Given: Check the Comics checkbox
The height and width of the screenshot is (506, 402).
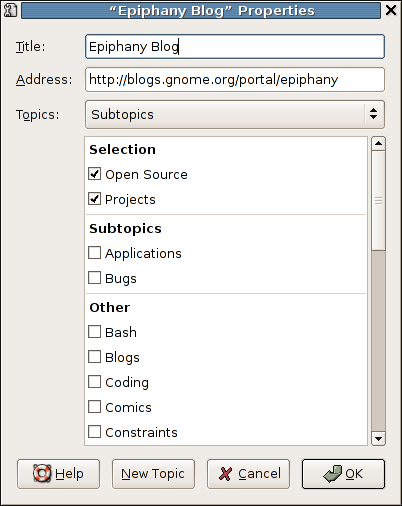Looking at the screenshot, I should [x=95, y=407].
